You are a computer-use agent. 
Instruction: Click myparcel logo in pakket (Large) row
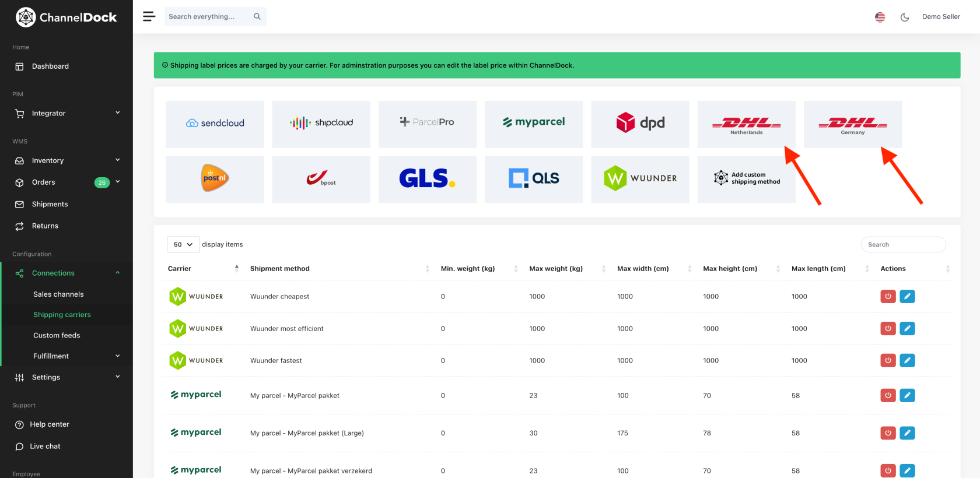(x=196, y=433)
